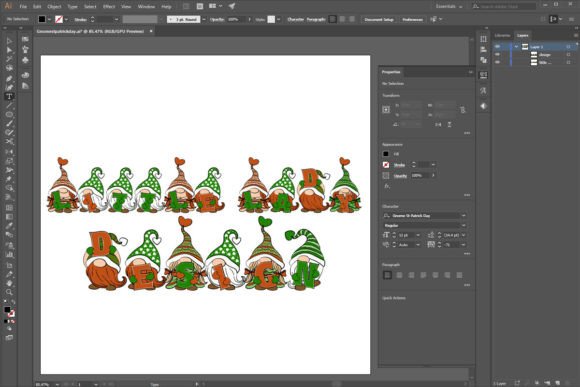
Task: Select the Direct Selection tool
Action: click(9, 50)
